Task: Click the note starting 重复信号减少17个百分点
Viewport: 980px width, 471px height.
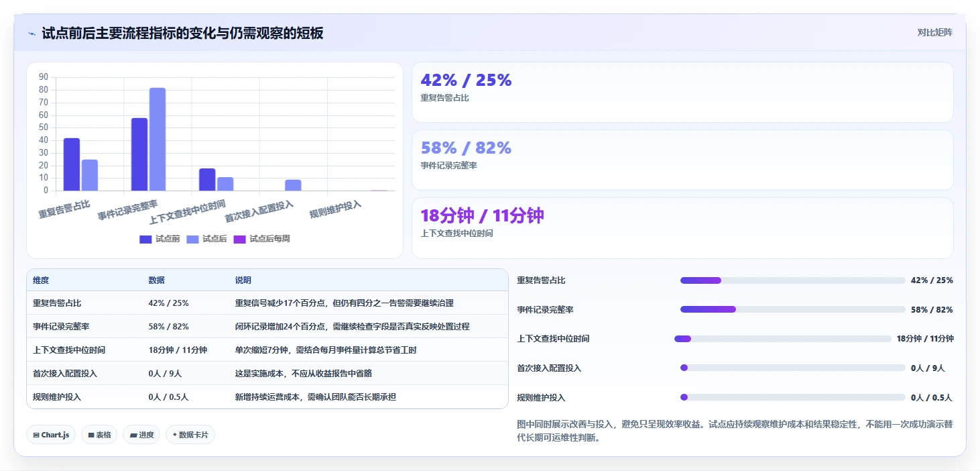Action: point(344,303)
